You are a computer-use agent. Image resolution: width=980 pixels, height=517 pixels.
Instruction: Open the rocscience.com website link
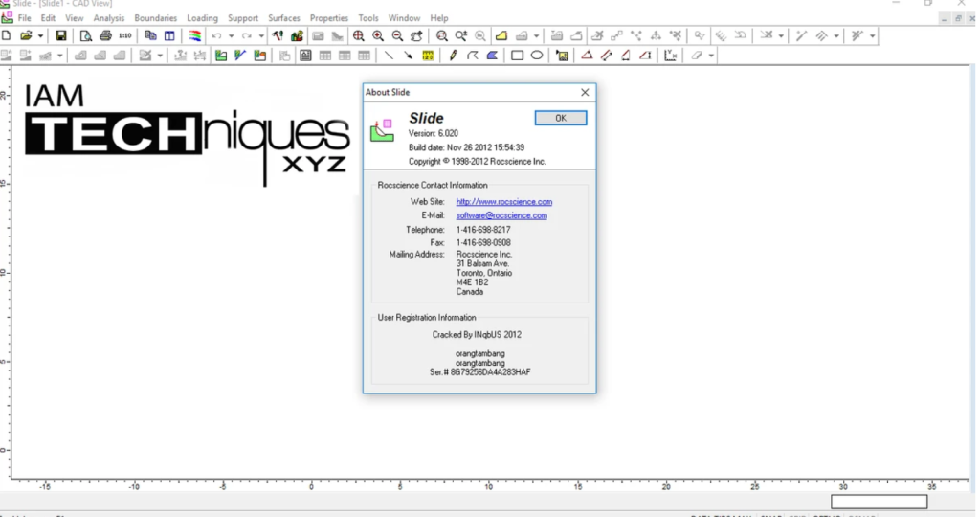[503, 202]
